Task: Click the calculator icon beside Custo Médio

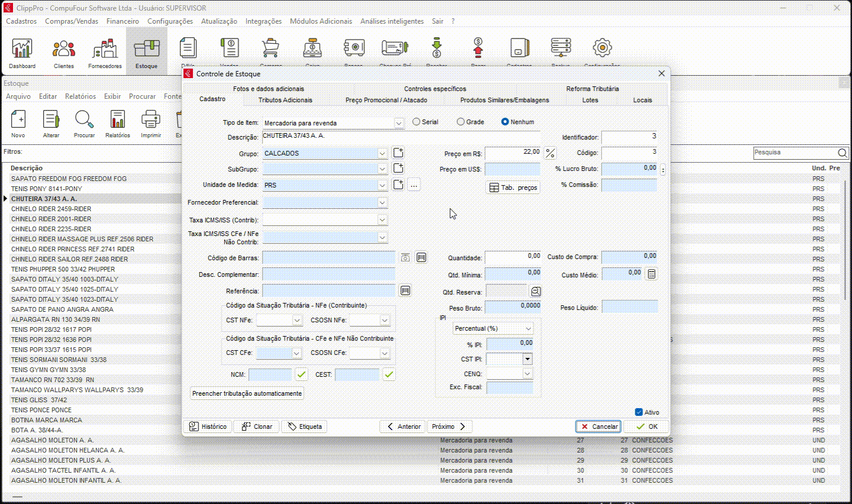Action: pos(651,274)
